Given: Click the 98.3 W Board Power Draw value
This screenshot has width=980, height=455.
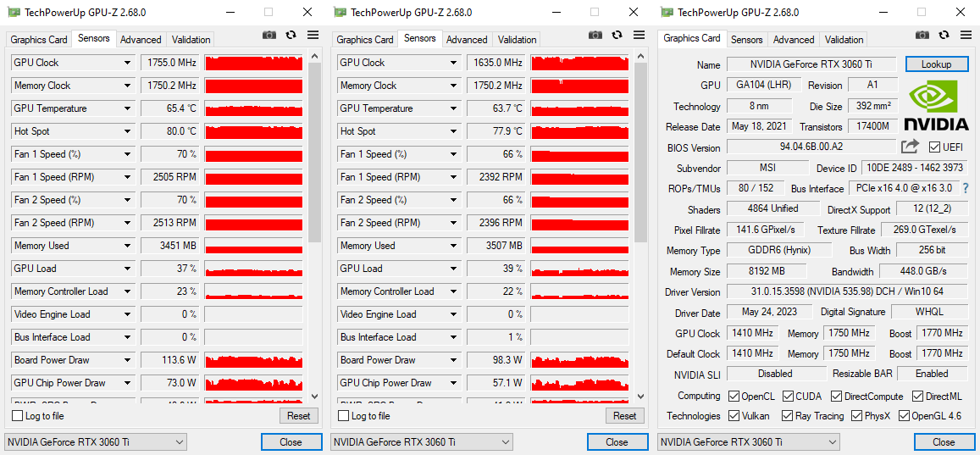Looking at the screenshot, I should click(496, 360).
